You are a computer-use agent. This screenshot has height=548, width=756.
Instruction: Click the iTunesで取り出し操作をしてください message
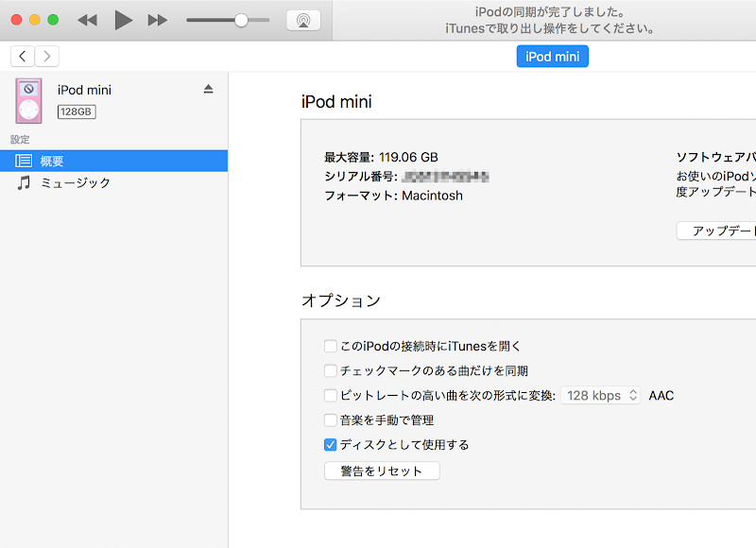pos(550,29)
